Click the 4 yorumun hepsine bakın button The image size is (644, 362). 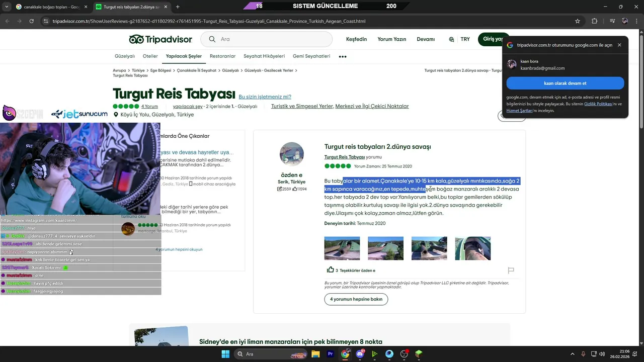coord(356,299)
